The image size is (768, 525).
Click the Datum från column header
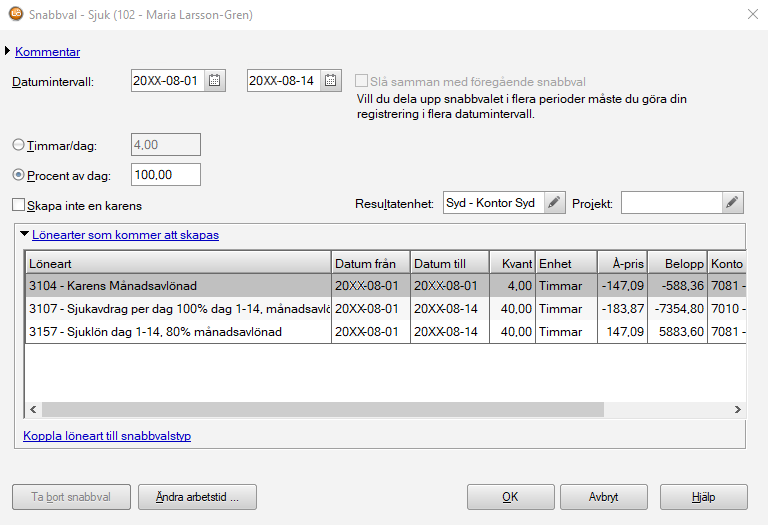click(x=371, y=263)
